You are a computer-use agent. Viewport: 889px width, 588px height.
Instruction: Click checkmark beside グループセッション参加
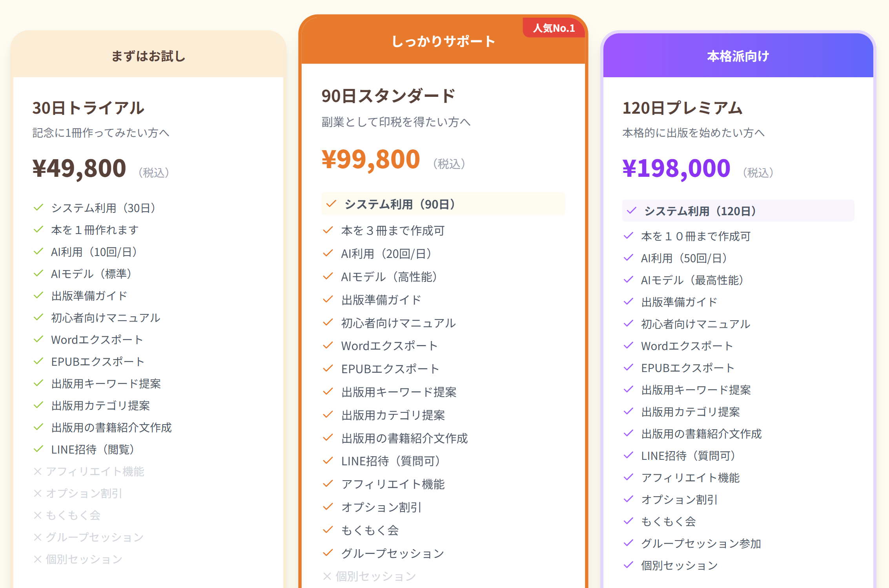[628, 543]
